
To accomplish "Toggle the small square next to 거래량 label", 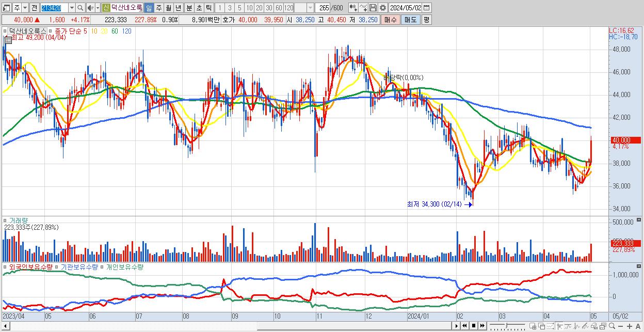I will (x=5, y=220).
